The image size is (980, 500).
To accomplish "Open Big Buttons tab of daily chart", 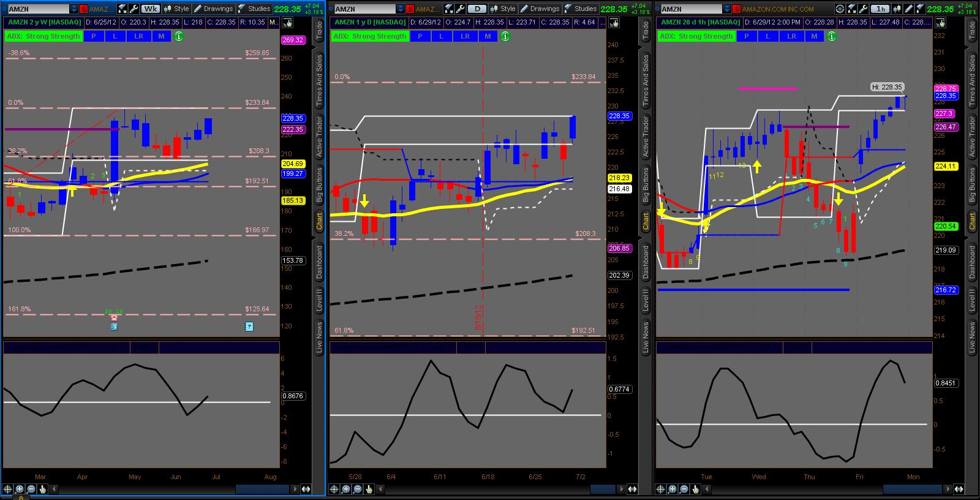I will point(646,184).
